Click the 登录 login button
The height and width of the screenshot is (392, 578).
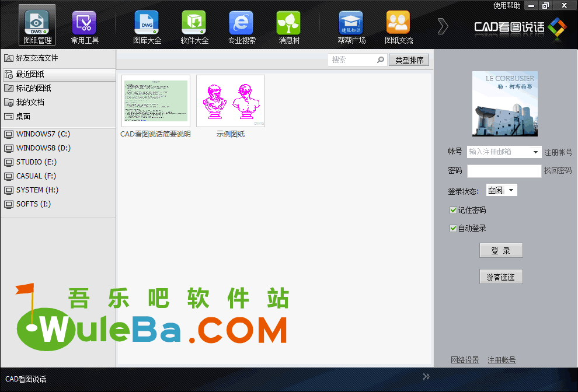click(x=501, y=250)
